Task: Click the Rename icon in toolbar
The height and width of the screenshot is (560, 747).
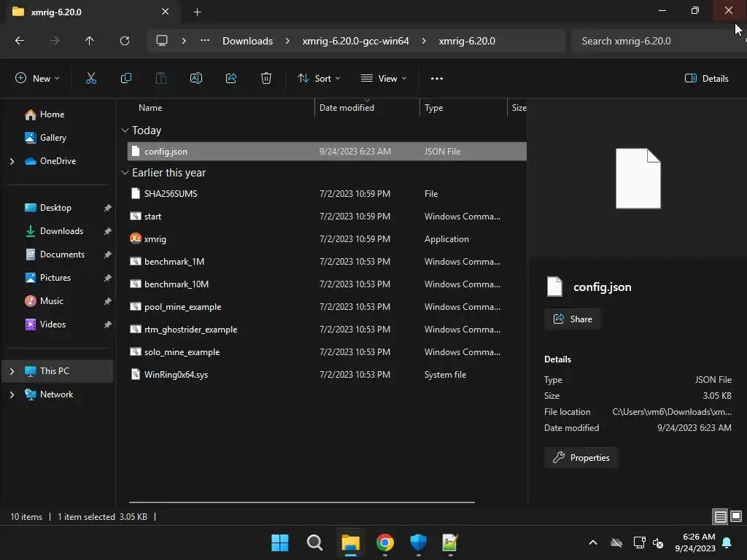Action: pos(196,79)
